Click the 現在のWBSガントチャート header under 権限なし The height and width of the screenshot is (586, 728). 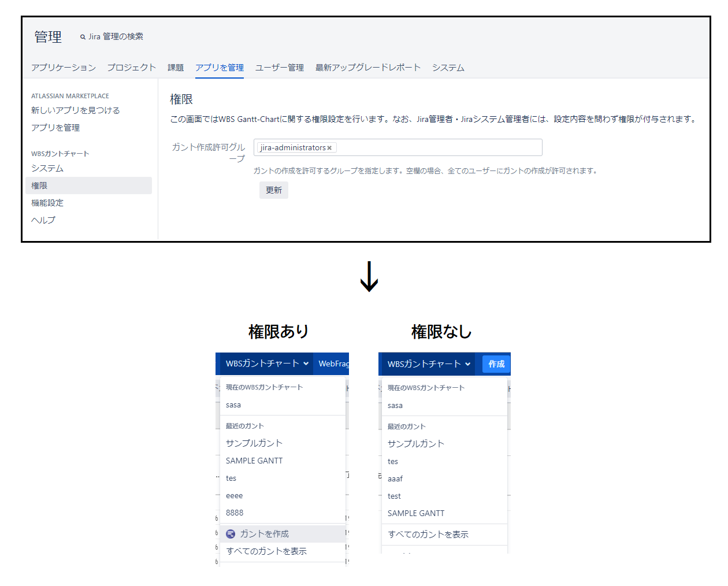426,388
